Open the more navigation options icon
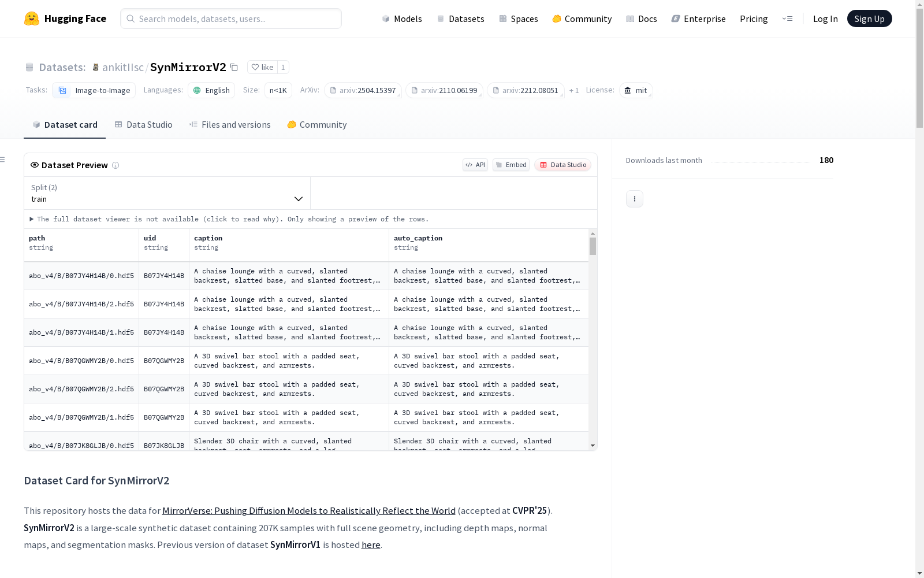 coord(787,18)
